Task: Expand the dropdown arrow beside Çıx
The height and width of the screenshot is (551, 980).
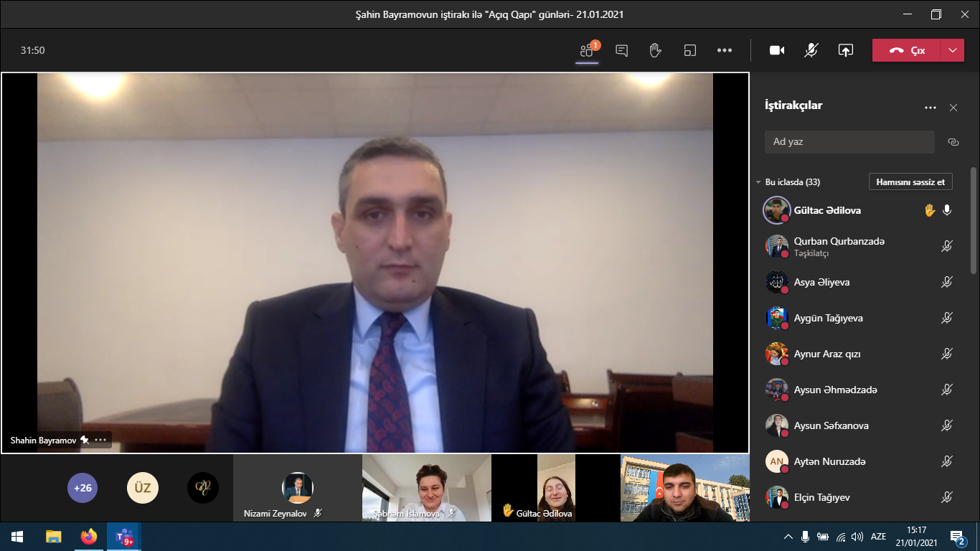Action: tap(952, 50)
